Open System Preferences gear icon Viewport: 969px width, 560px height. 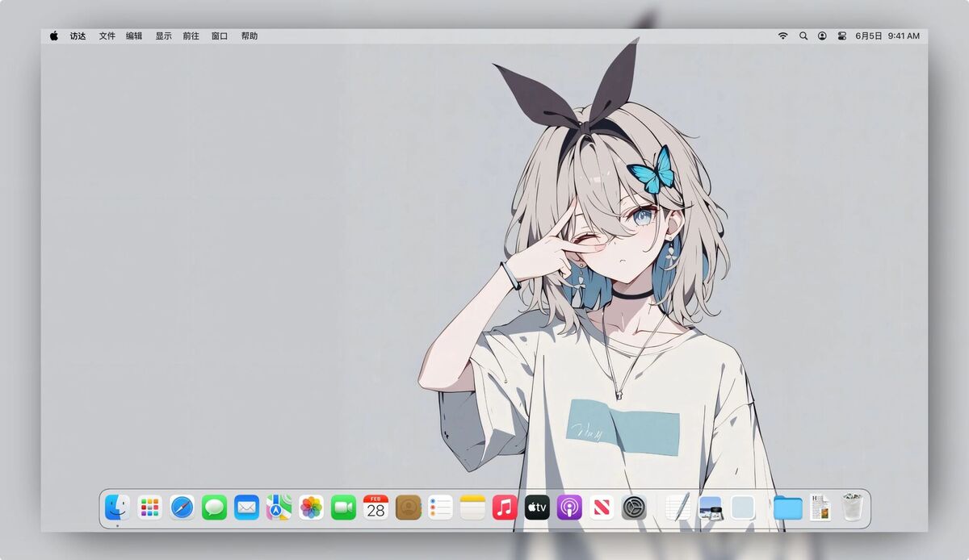pyautogui.click(x=634, y=508)
